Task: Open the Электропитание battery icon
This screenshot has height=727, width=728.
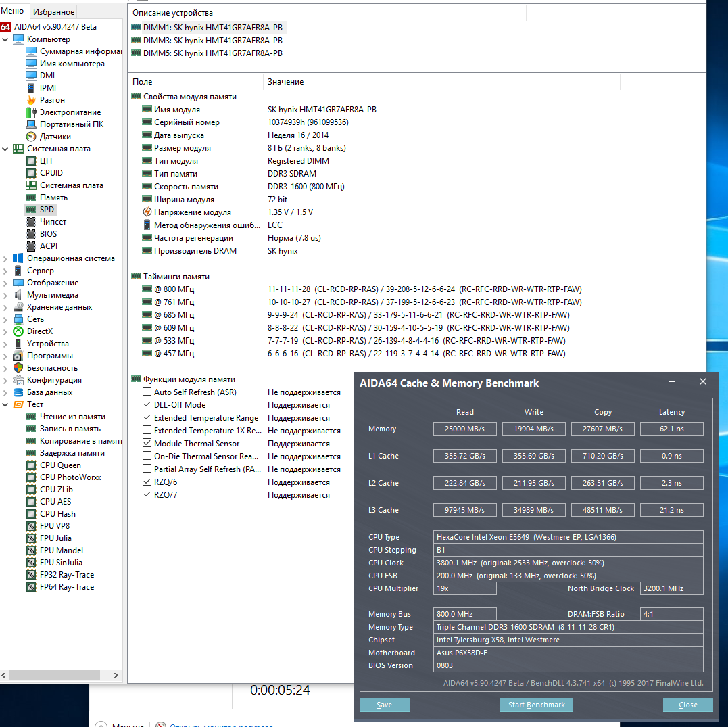Action: pyautogui.click(x=31, y=112)
